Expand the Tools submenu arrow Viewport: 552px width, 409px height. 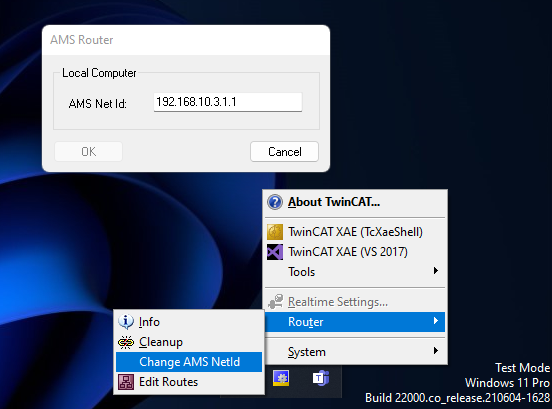point(436,271)
